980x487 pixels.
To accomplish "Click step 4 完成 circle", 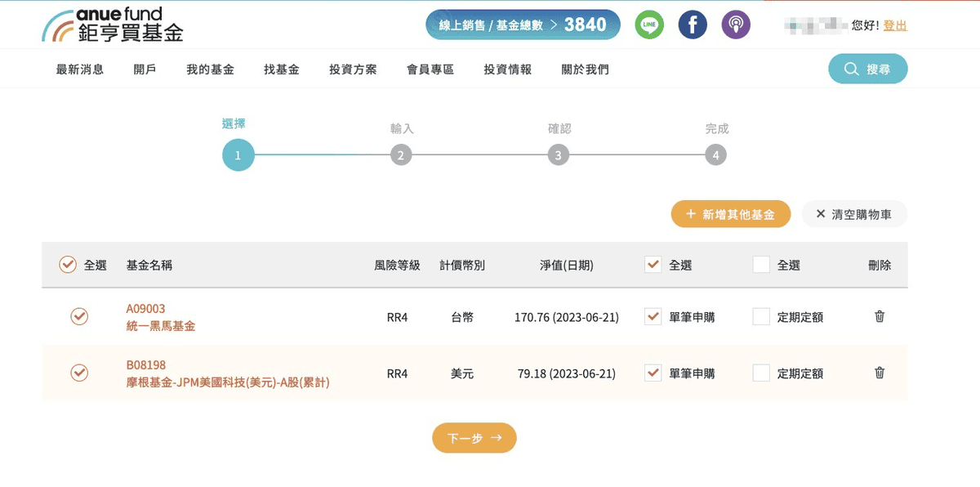I will click(x=715, y=155).
